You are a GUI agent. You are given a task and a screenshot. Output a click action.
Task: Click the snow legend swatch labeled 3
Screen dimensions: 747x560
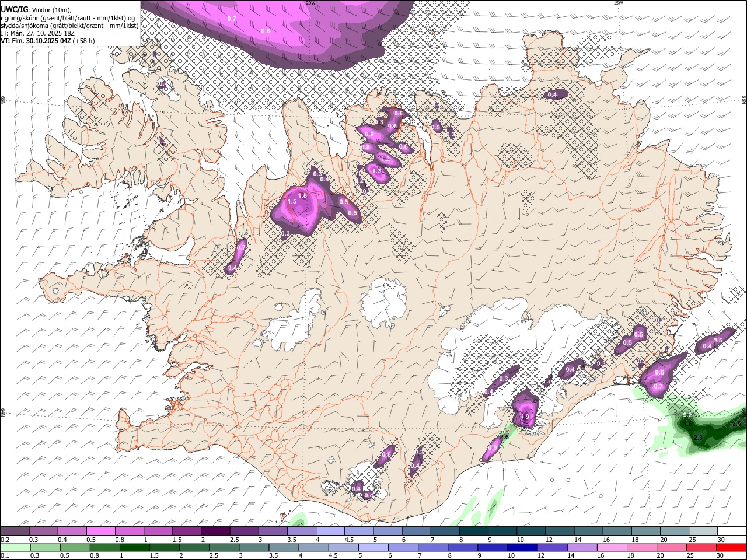(x=273, y=531)
